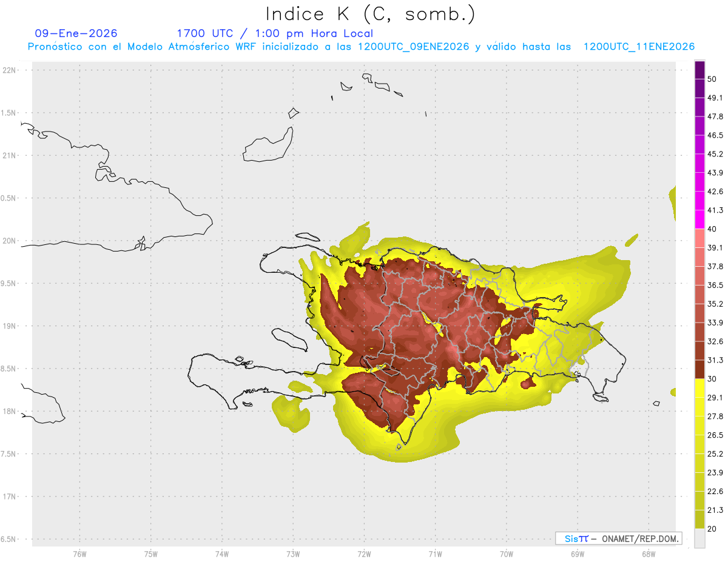Image resolution: width=728 pixels, height=562 pixels.
Task: Click the longitude axis label "76W"
Action: click(x=79, y=554)
